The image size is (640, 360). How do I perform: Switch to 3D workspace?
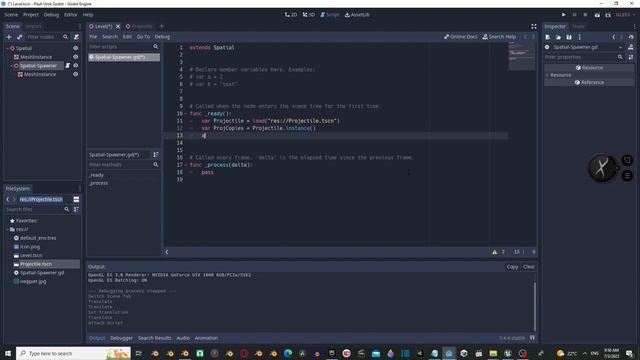point(309,15)
